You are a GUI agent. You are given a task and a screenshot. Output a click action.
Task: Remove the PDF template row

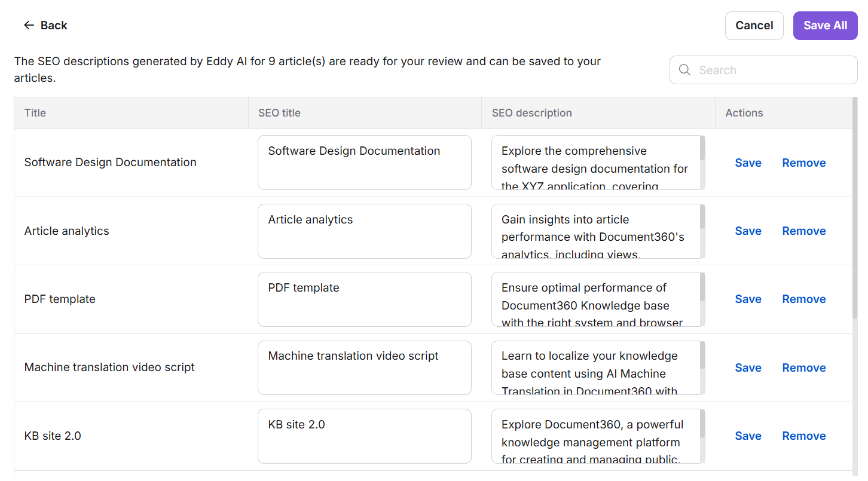click(x=803, y=299)
